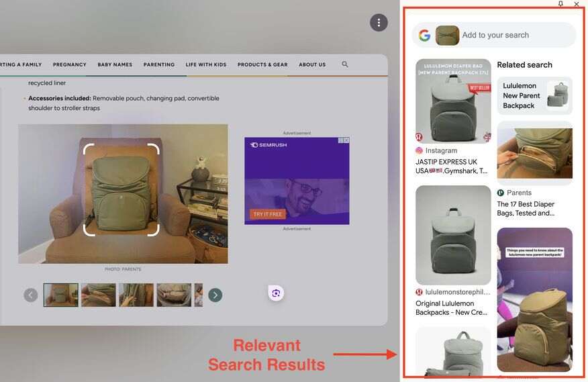Open the purple background backpack video result

point(535,300)
